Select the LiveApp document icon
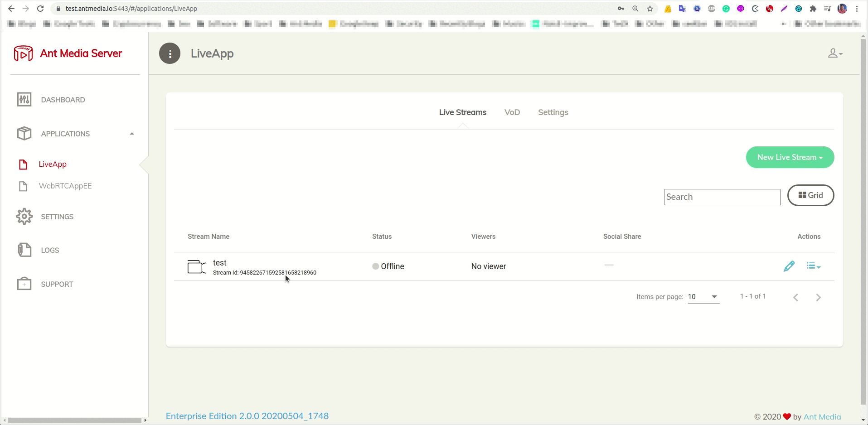This screenshot has height=425, width=868. point(23,164)
